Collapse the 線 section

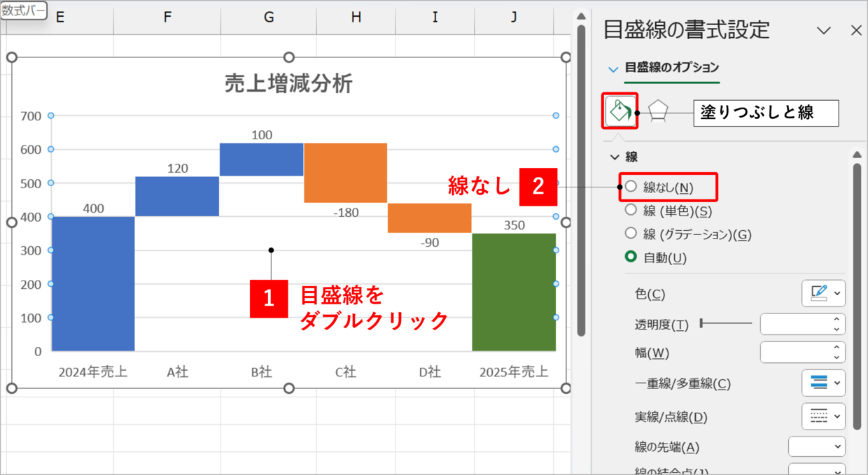point(615,157)
